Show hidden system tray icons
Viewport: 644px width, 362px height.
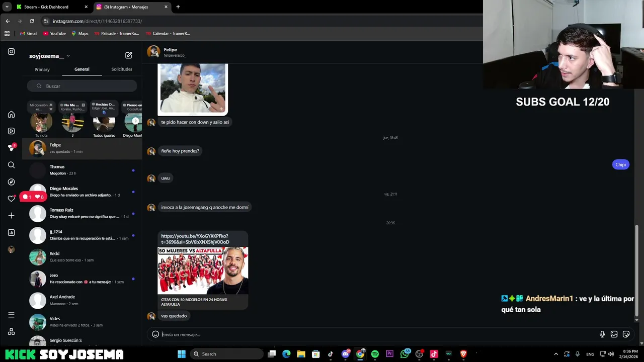coord(556,354)
